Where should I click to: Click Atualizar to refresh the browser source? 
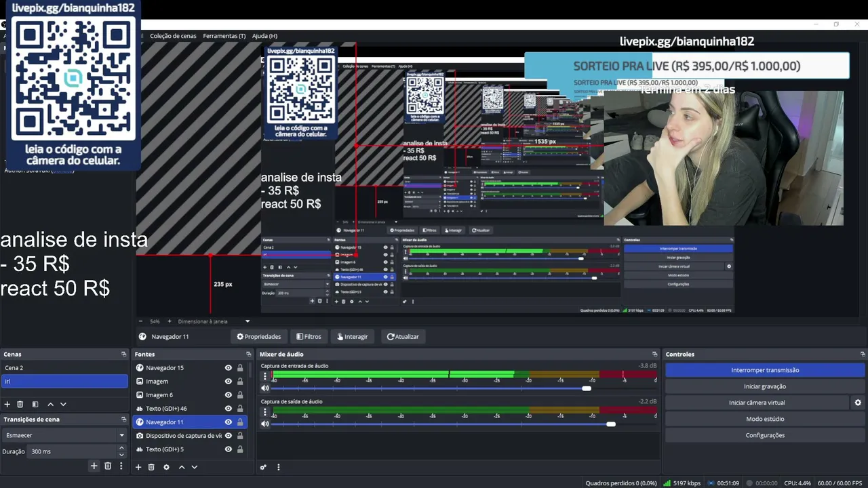pyautogui.click(x=403, y=337)
